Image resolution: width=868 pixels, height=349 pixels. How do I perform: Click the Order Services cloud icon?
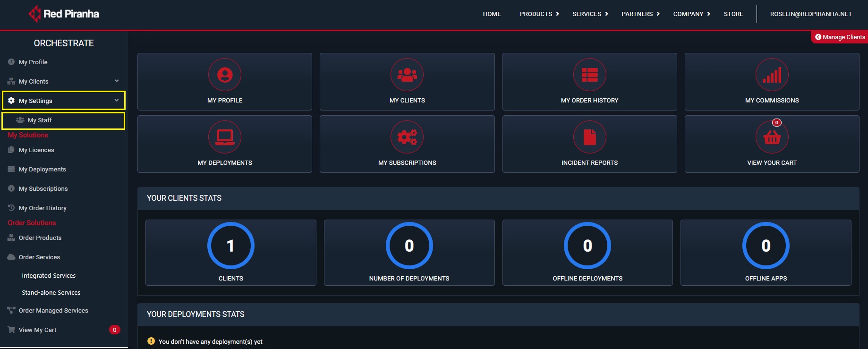point(11,257)
